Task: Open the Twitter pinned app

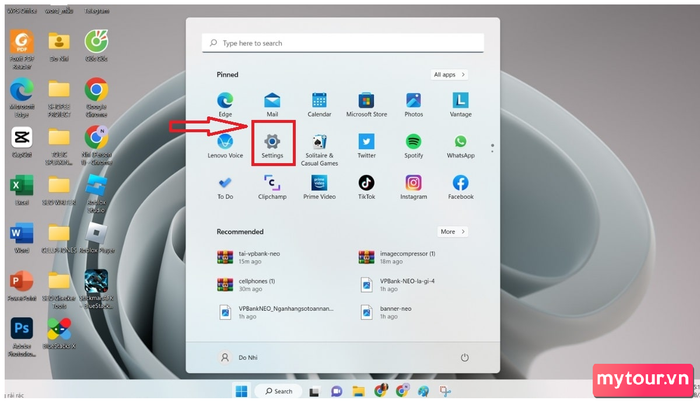Action: click(x=367, y=146)
